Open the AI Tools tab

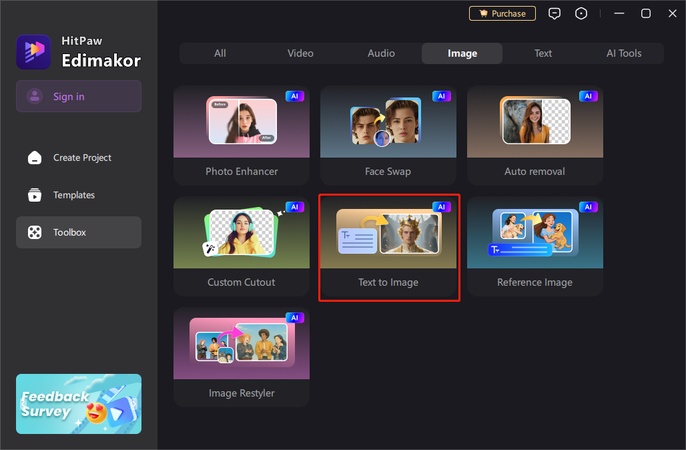click(x=624, y=53)
